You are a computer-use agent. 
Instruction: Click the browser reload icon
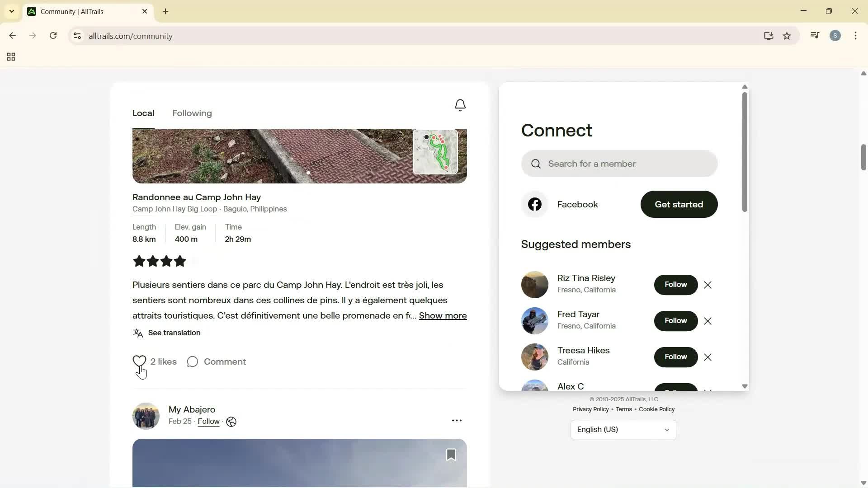coord(53,36)
